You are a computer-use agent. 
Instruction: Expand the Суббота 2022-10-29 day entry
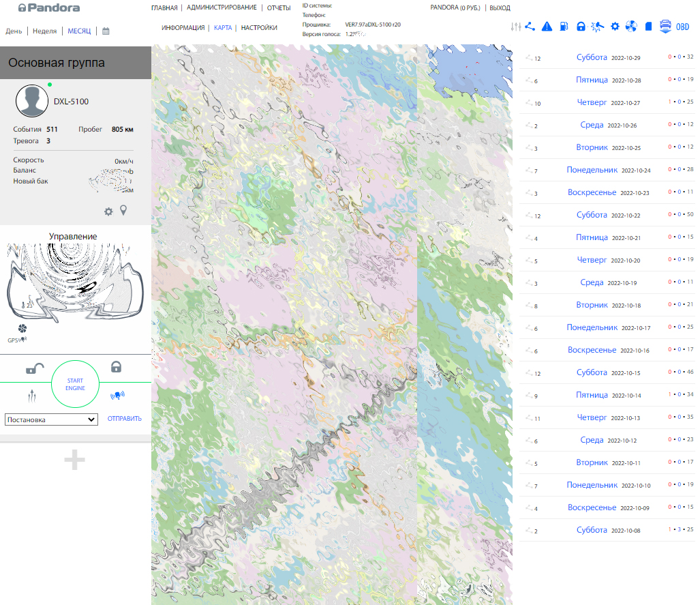[591, 57]
